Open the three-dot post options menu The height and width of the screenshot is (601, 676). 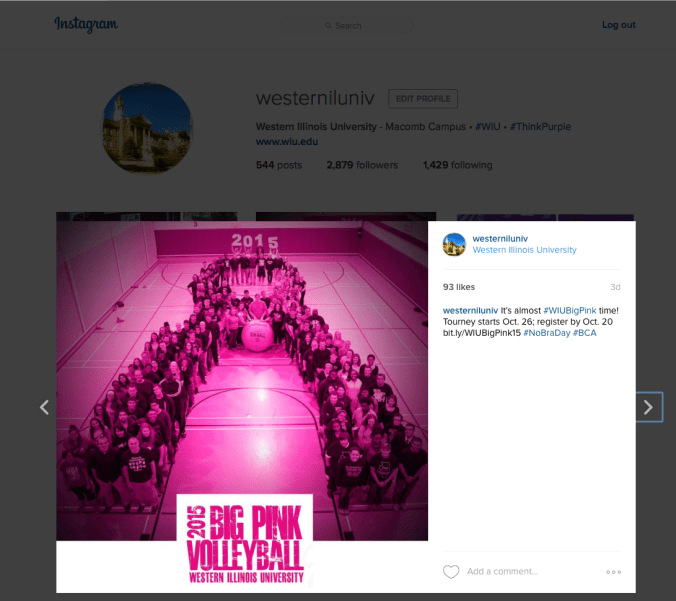613,572
